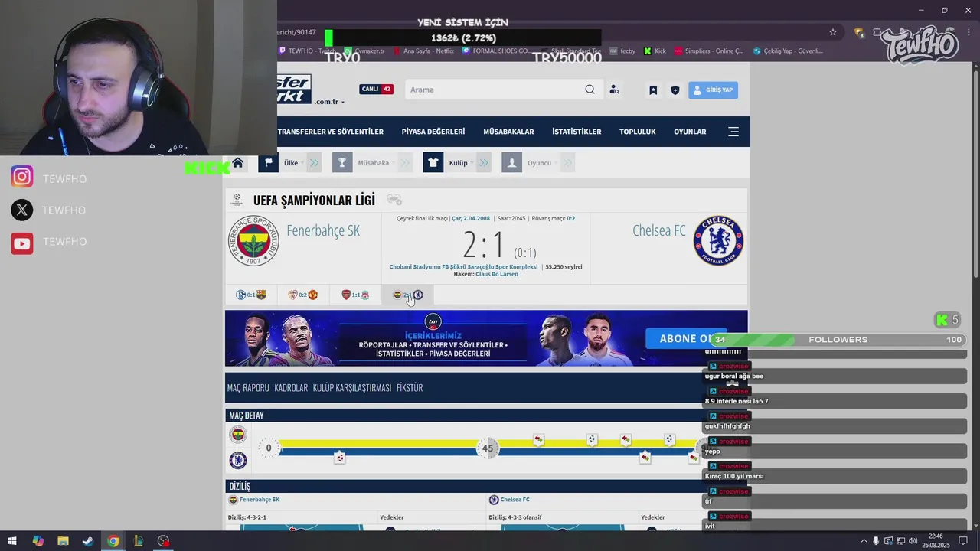Viewport: 980px width, 551px height.
Task: Switch to Kadrolar tab
Action: [291, 388]
